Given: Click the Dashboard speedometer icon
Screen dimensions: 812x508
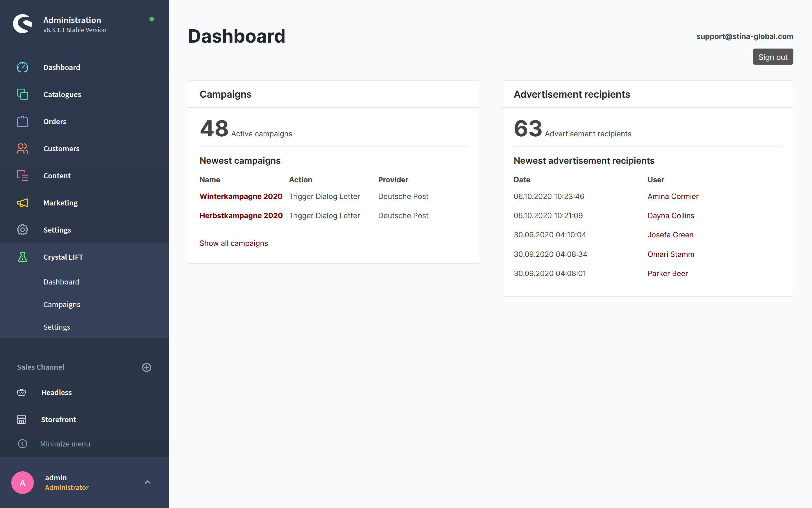Looking at the screenshot, I should pyautogui.click(x=23, y=67).
